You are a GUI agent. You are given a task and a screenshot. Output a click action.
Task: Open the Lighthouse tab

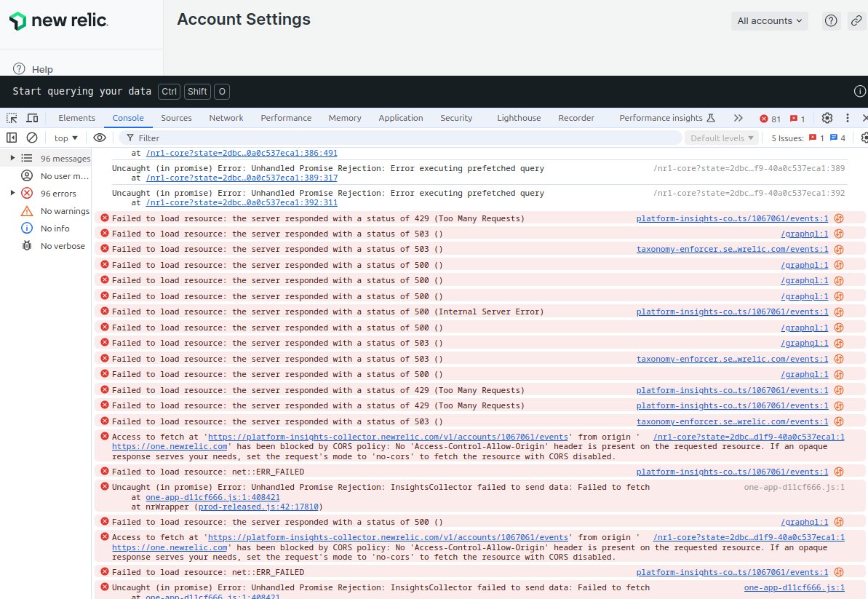(519, 118)
